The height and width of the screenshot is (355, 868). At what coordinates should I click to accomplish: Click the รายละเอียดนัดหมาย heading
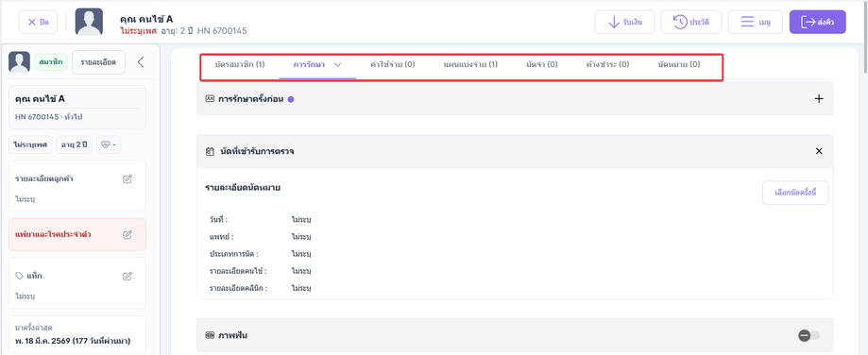[243, 188]
